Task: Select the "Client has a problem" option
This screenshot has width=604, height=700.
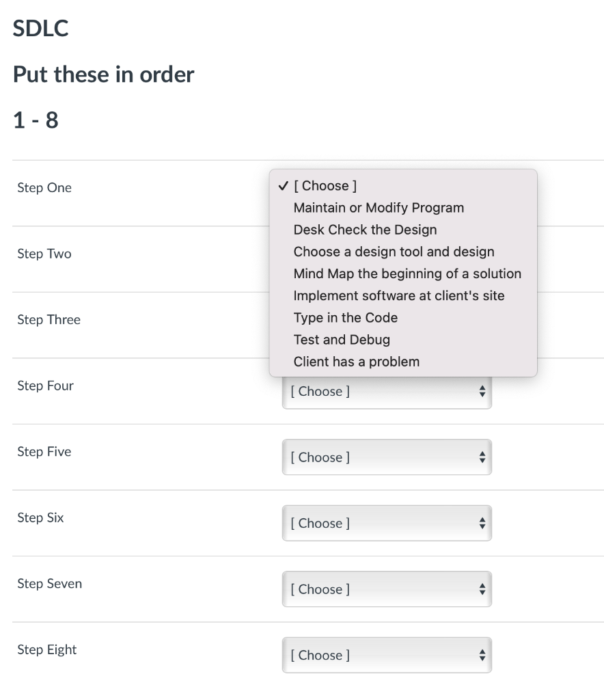Action: (x=356, y=362)
